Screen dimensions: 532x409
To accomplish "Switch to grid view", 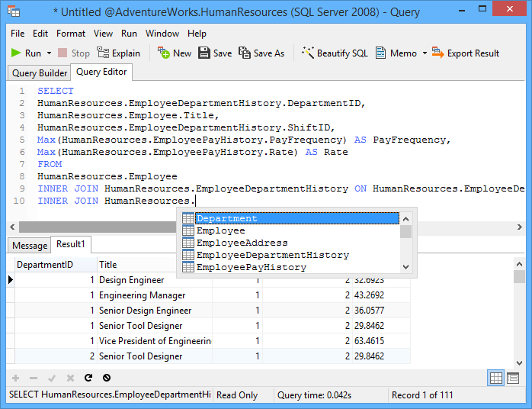I will point(495,378).
